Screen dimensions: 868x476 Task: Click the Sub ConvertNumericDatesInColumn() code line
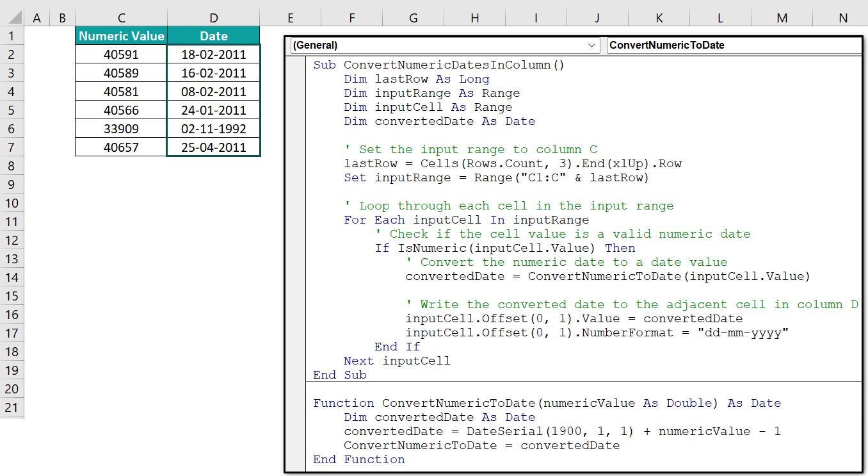click(439, 65)
